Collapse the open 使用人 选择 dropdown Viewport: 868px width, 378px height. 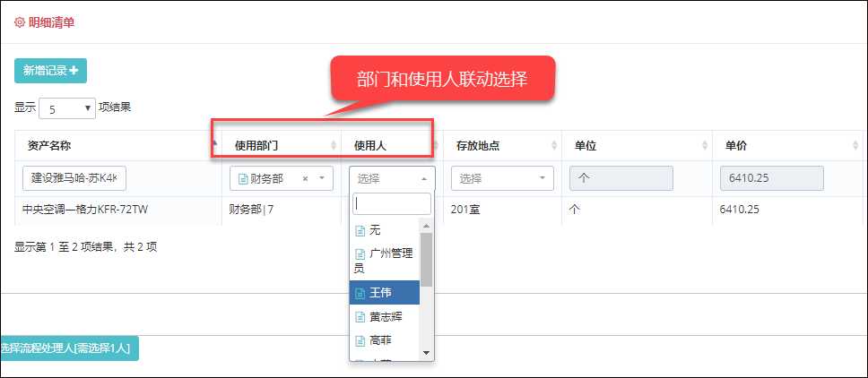click(x=393, y=178)
